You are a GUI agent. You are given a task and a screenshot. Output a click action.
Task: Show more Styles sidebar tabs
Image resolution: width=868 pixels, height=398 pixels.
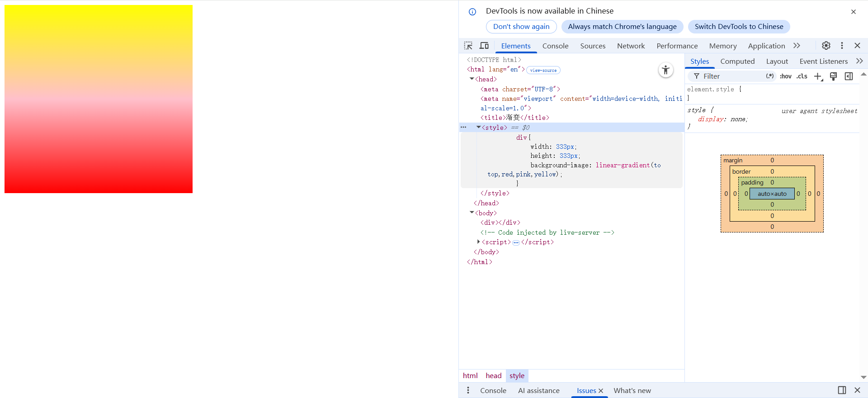tap(859, 61)
